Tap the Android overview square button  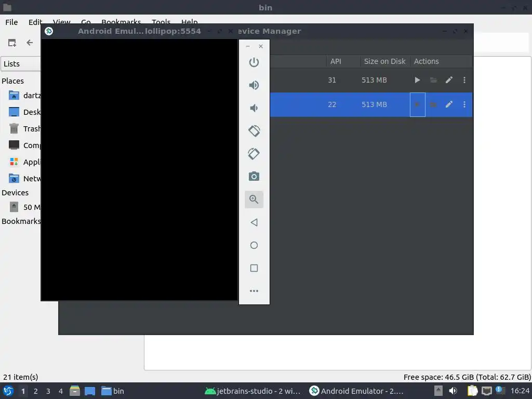pyautogui.click(x=254, y=268)
